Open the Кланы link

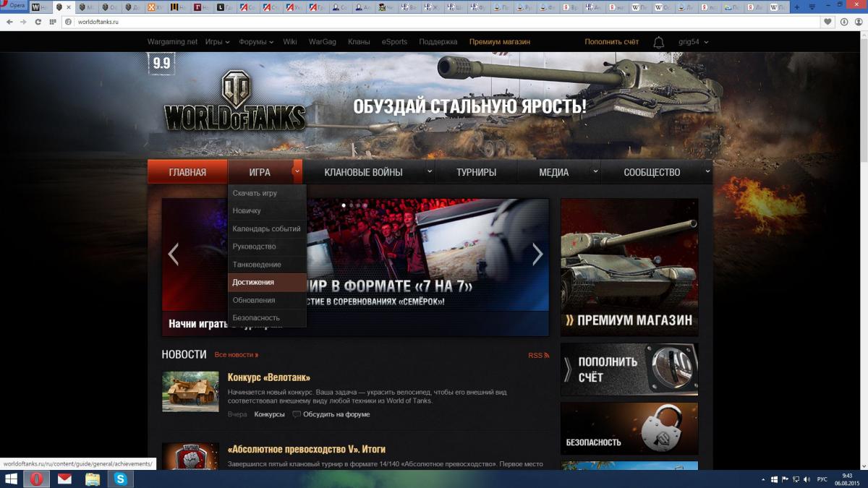click(359, 42)
